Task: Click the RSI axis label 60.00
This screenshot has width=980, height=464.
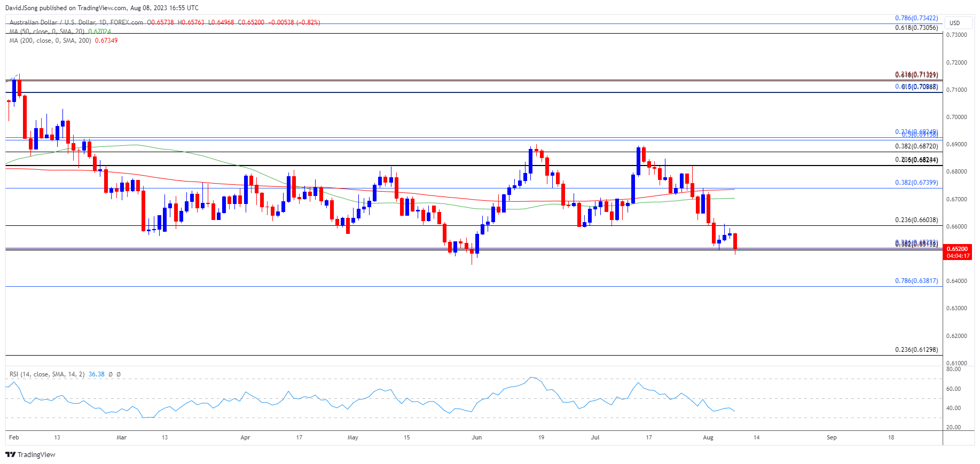Action: 953,389
